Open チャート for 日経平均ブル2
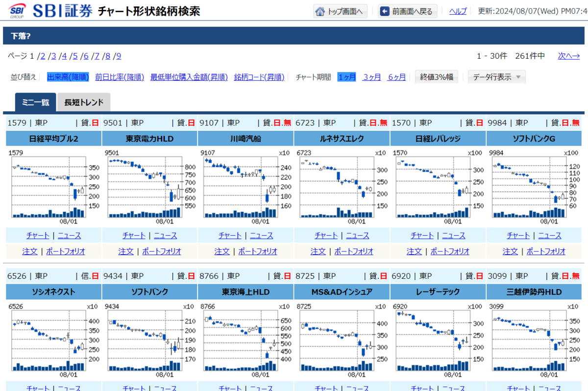Screen dimensions: 588x391 tap(38, 235)
